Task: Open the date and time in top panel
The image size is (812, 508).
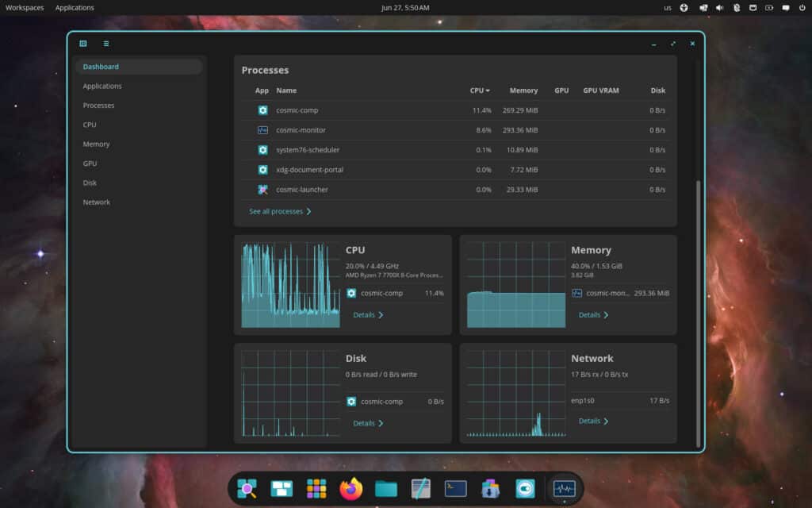Action: click(405, 8)
